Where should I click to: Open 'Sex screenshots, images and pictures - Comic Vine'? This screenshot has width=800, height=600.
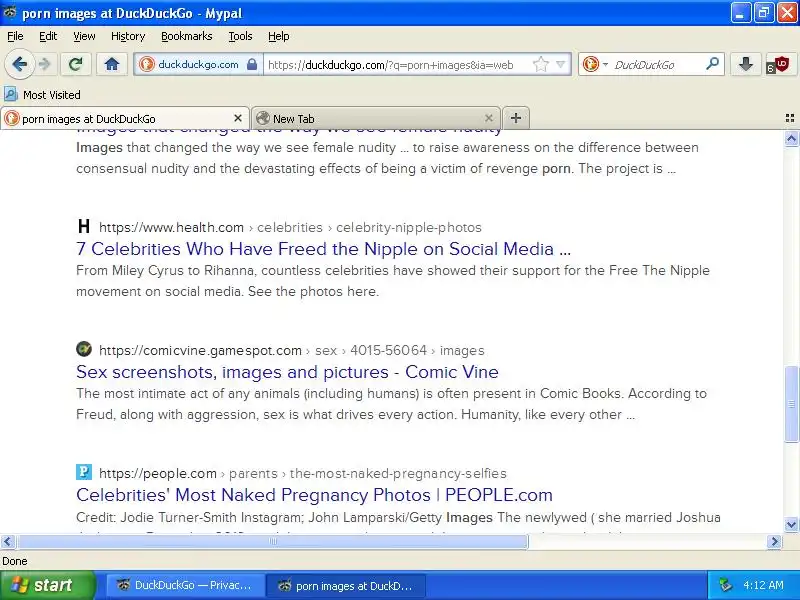[x=287, y=372]
